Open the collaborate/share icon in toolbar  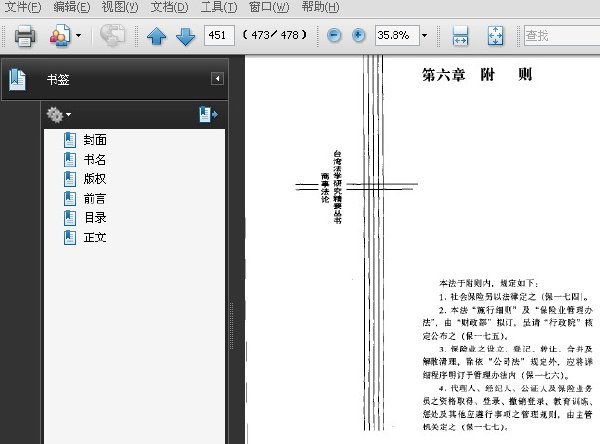point(60,36)
